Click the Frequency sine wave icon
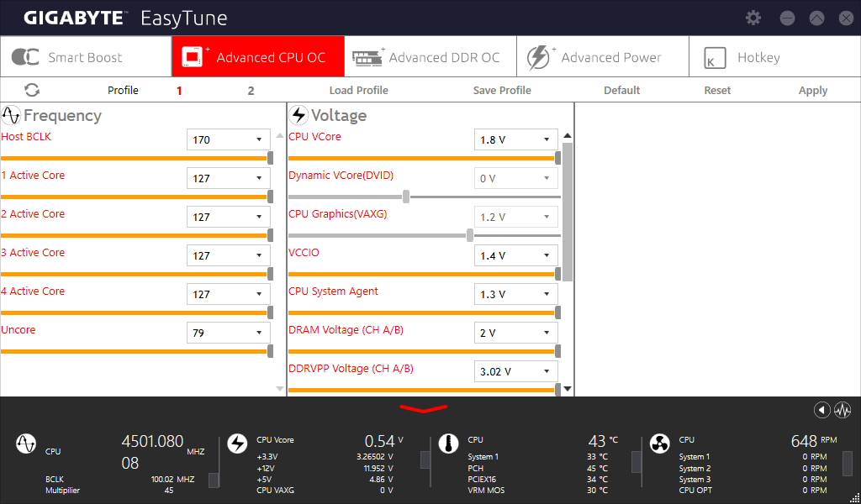The image size is (861, 504). pos(11,115)
